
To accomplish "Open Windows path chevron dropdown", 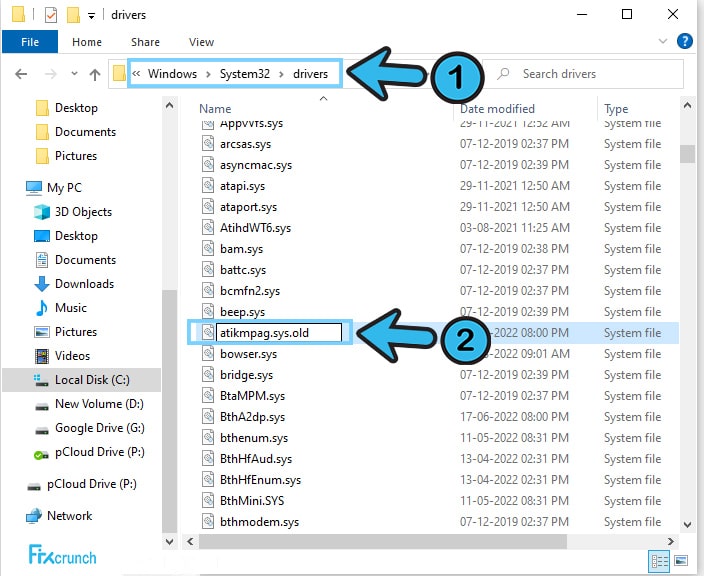I will pos(208,74).
